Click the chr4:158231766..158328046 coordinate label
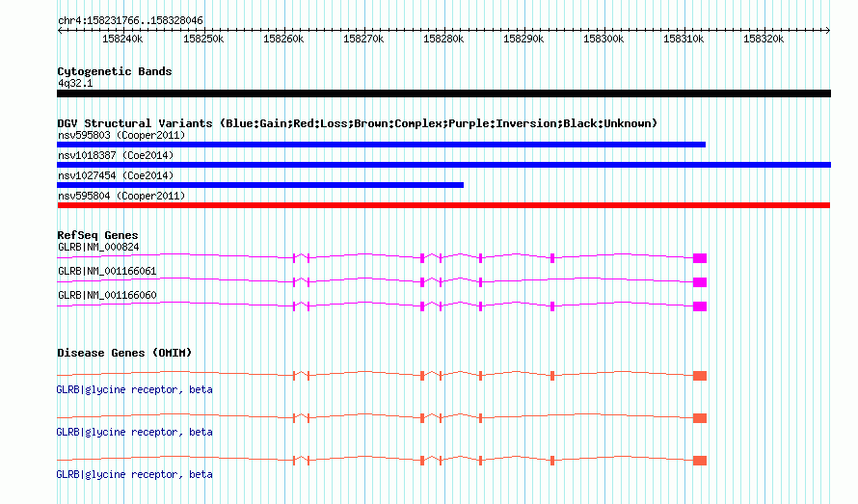 click(130, 20)
